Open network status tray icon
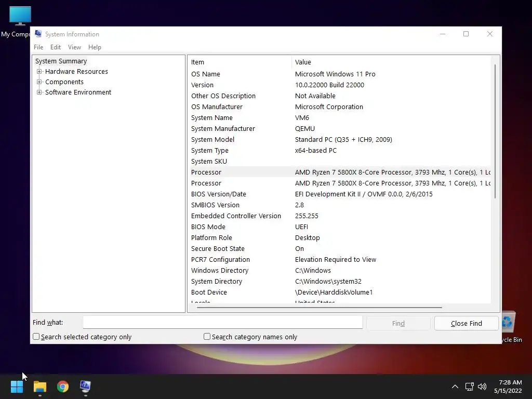 (x=469, y=387)
